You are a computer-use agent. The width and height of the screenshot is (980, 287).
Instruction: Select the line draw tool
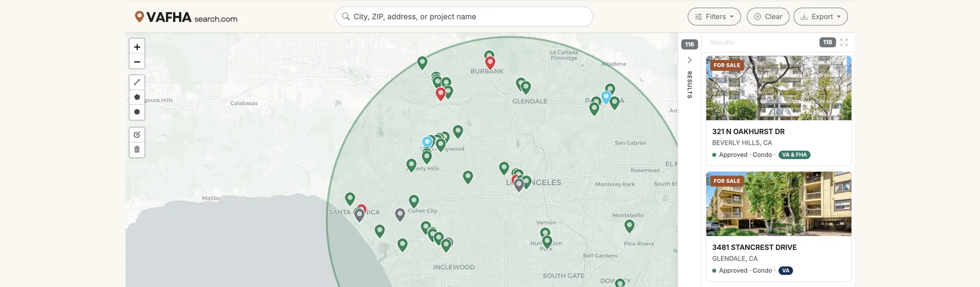[x=137, y=82]
